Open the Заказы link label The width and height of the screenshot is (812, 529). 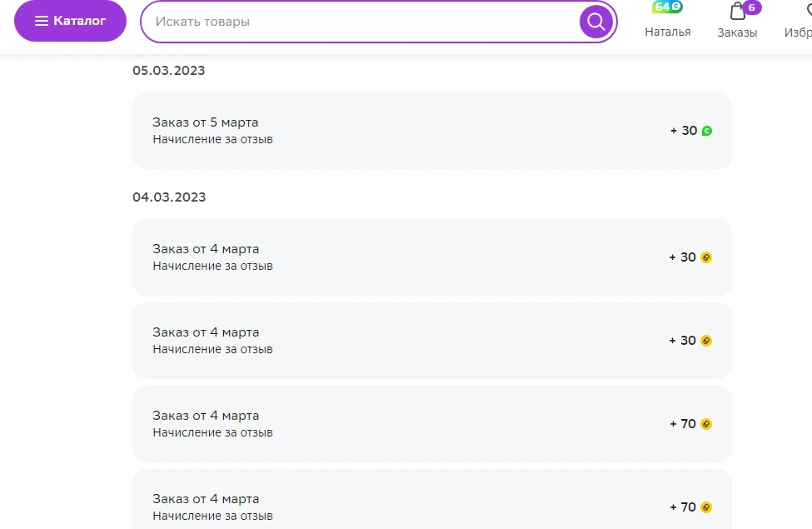[737, 32]
